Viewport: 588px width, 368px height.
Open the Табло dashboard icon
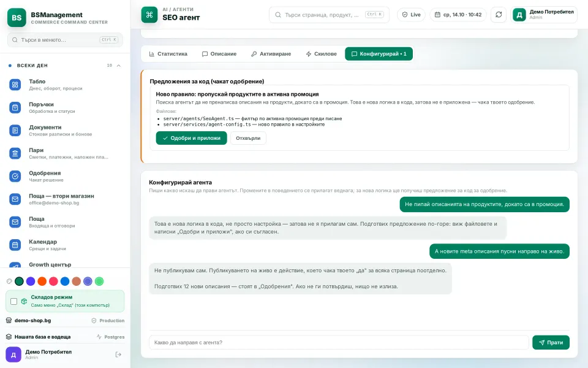(15, 85)
